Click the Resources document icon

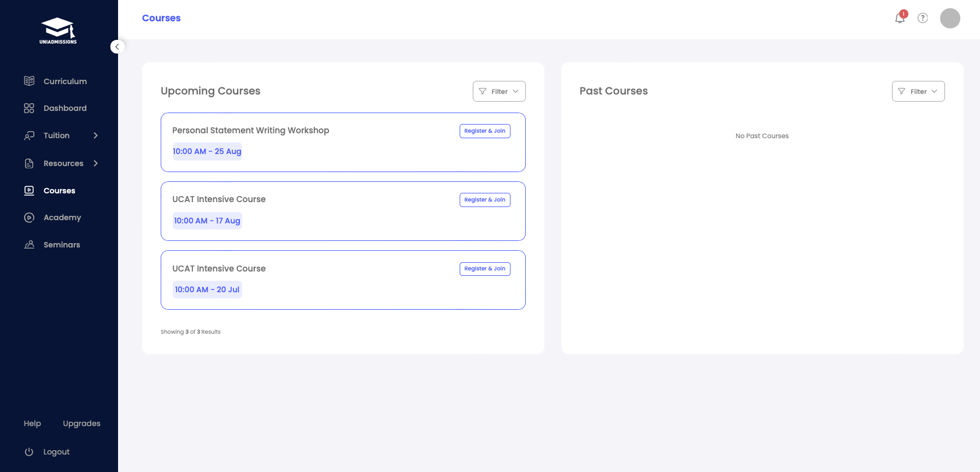click(29, 163)
